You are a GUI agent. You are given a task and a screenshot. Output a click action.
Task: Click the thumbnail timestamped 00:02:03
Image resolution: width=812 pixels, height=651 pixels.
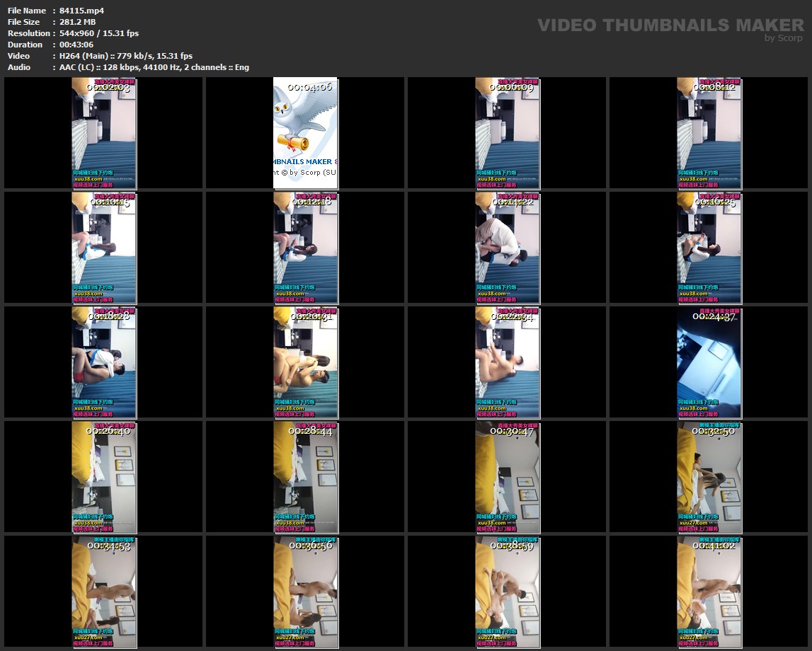coord(103,133)
